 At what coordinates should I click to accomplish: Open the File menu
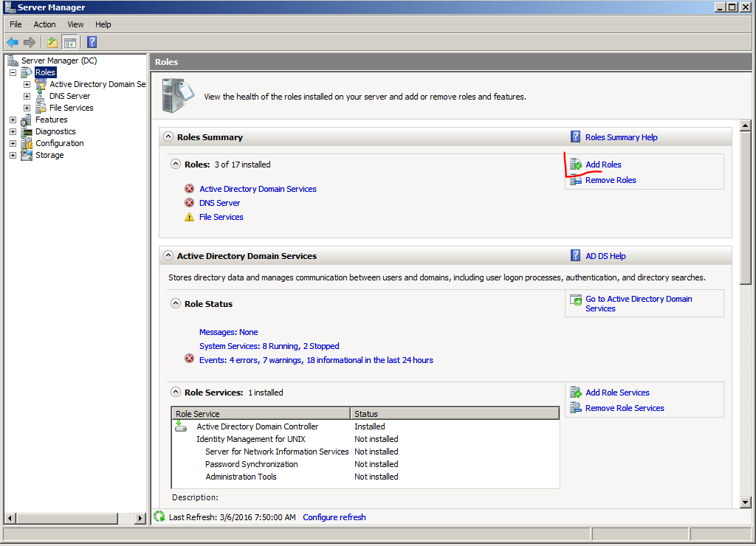pos(16,24)
